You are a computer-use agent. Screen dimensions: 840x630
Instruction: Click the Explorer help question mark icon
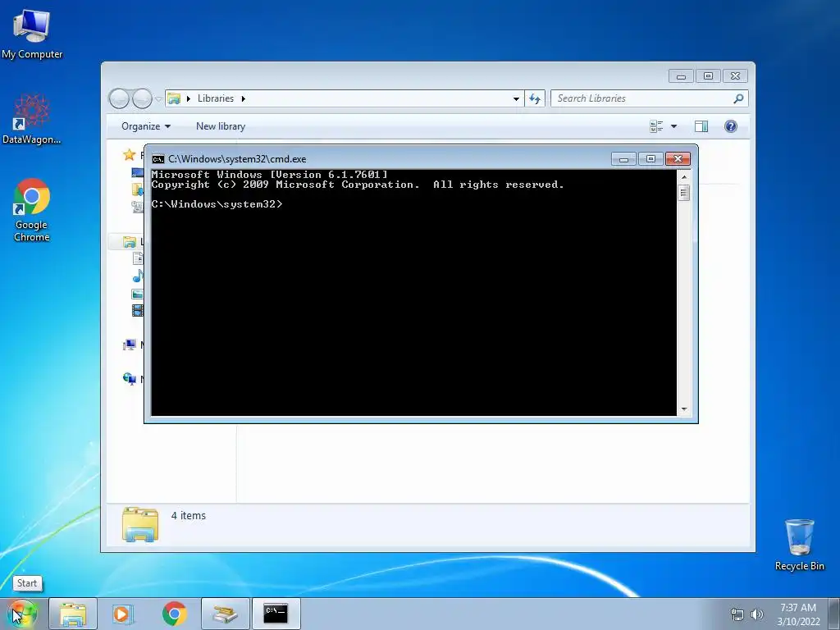731,126
